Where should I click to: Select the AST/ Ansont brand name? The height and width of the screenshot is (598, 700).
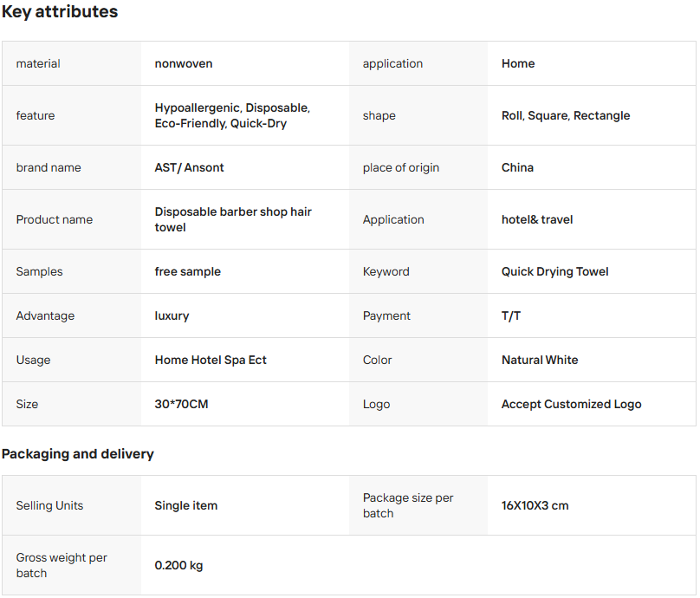[x=189, y=167]
